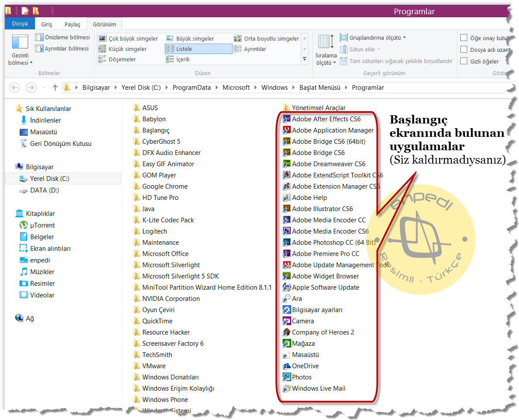This screenshot has width=519, height=420.
Task: Switch to the Giriş ribbon tab
Action: tap(47, 24)
